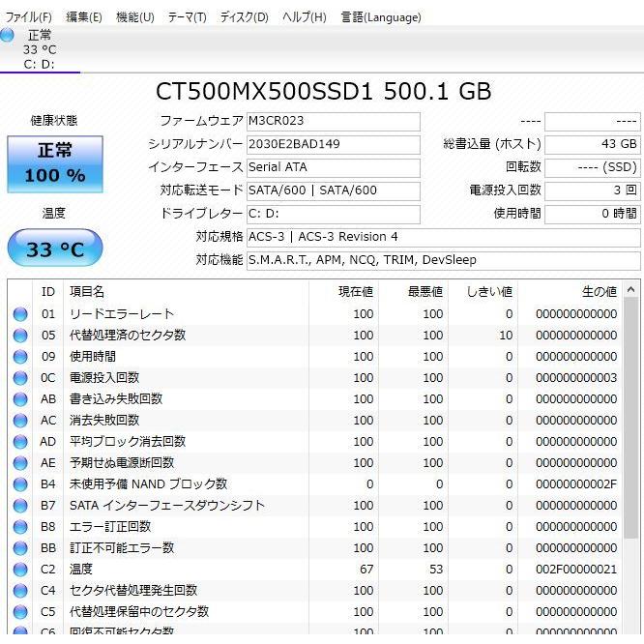The width and height of the screenshot is (644, 644).
Task: Click the ID column header
Action: (x=48, y=292)
